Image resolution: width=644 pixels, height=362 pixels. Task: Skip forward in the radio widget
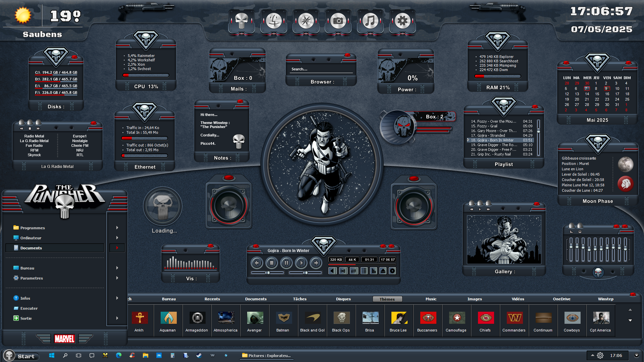coord(38,128)
